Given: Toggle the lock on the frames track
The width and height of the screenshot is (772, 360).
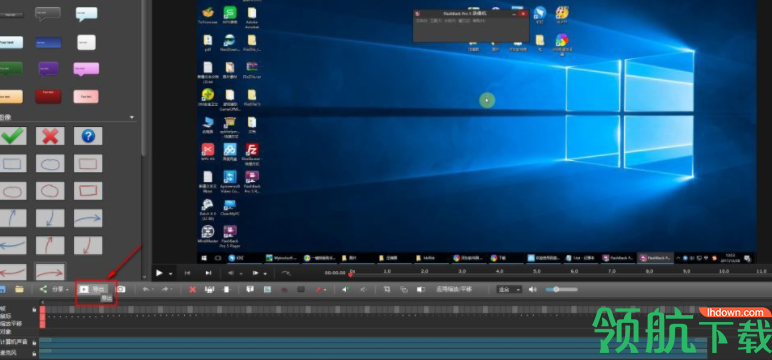Looking at the screenshot, I should point(34,310).
